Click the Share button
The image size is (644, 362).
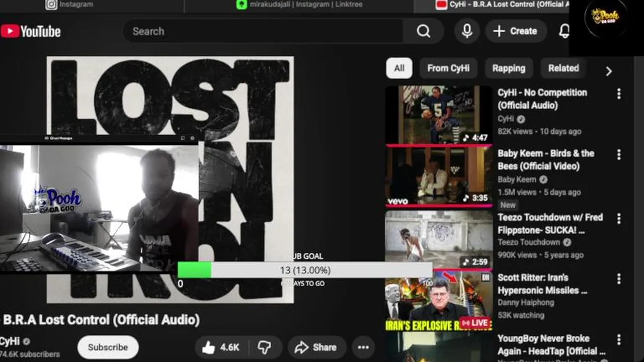point(316,347)
